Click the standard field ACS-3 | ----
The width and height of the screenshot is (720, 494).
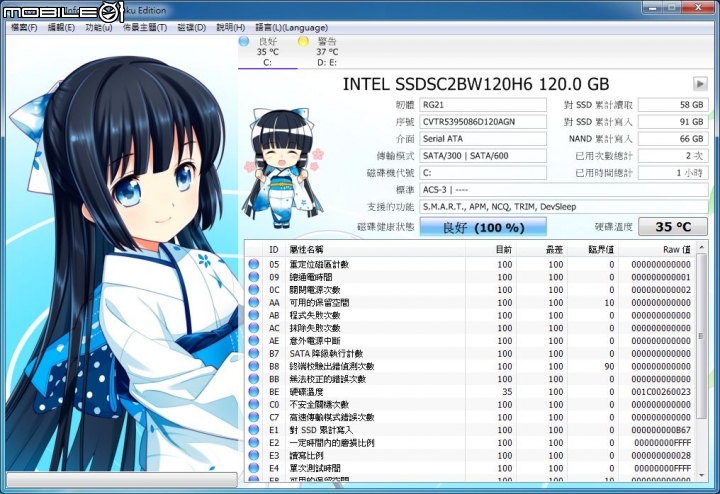click(564, 190)
